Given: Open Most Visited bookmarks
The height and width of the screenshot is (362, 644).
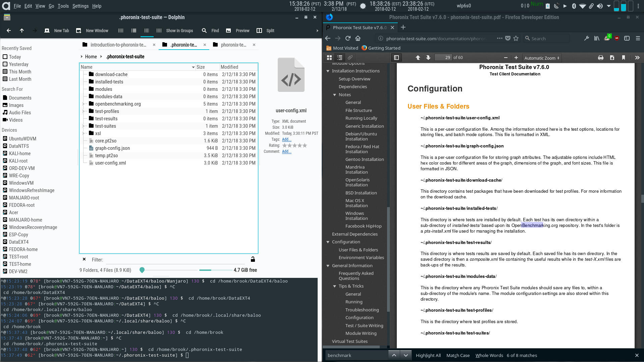Looking at the screenshot, I should [x=342, y=48].
